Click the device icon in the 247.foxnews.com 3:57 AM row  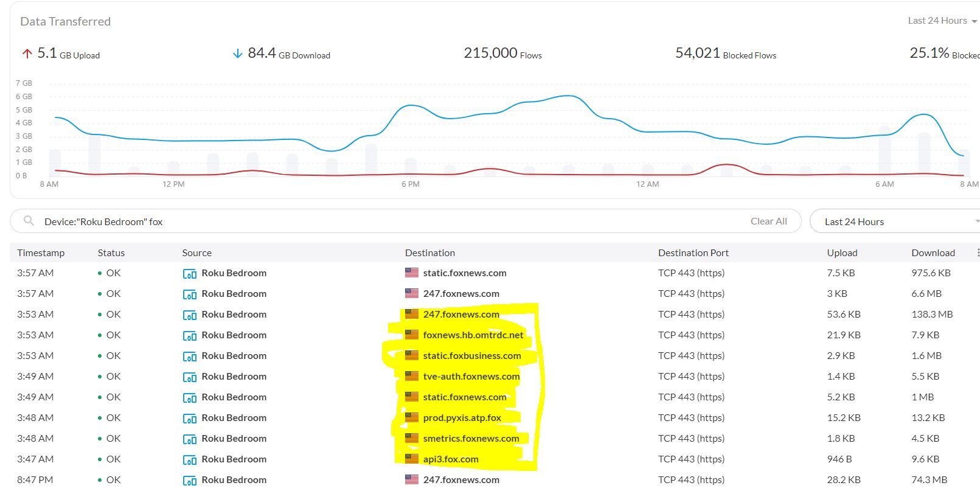pyautogui.click(x=190, y=294)
